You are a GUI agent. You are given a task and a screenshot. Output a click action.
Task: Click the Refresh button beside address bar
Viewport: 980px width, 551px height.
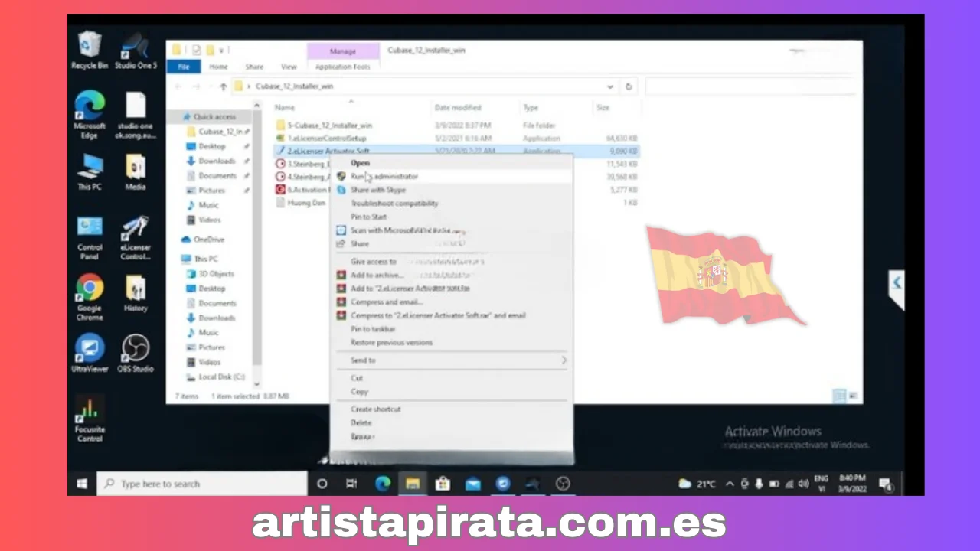pos(629,86)
